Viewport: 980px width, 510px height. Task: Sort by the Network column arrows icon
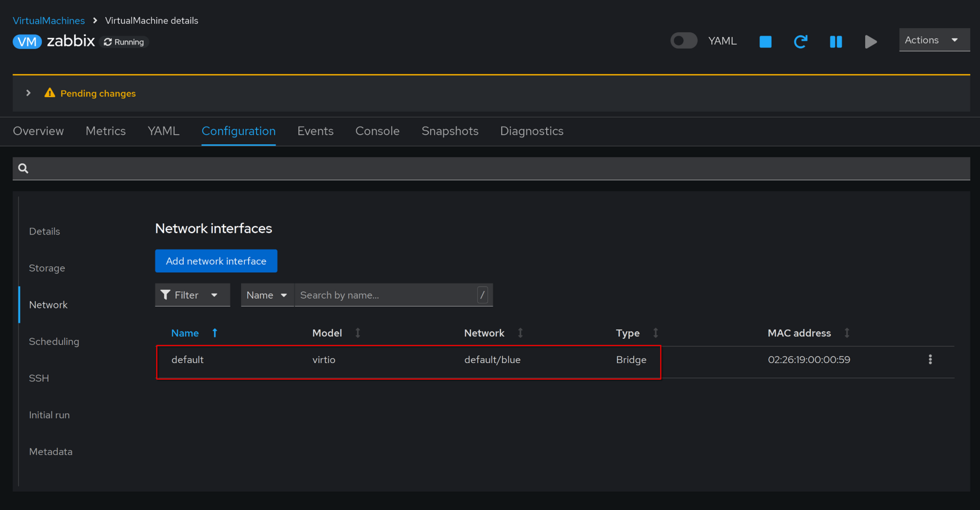(x=520, y=333)
